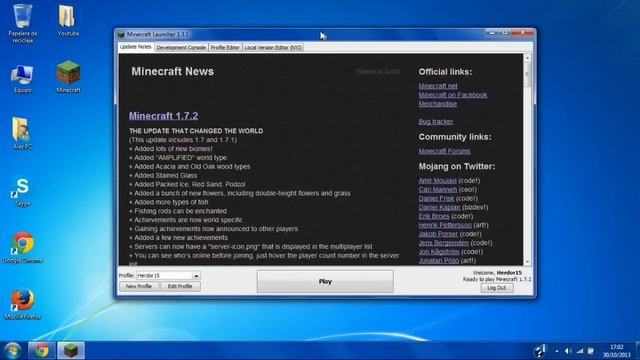Open the Merchandise link
The width and height of the screenshot is (640, 360).
438,104
